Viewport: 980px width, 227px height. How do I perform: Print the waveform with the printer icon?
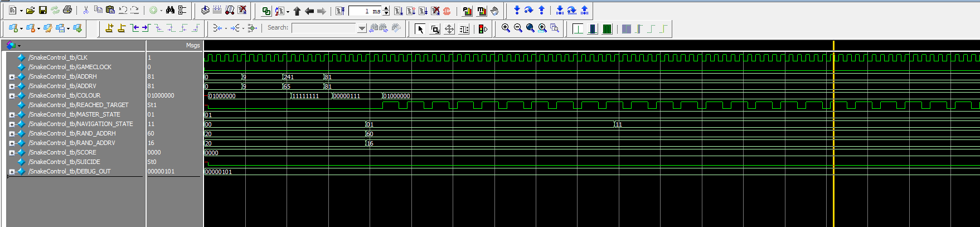(67, 10)
